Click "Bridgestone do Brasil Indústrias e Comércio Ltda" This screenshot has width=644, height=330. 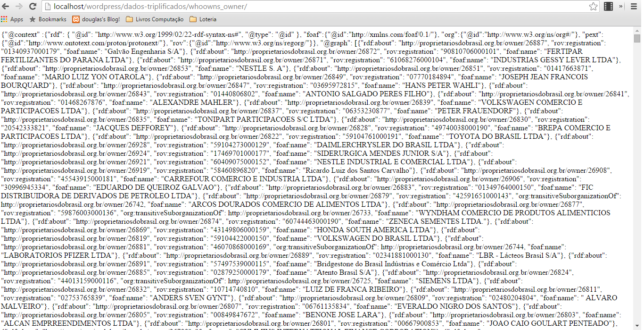pyautogui.click(x=392, y=264)
